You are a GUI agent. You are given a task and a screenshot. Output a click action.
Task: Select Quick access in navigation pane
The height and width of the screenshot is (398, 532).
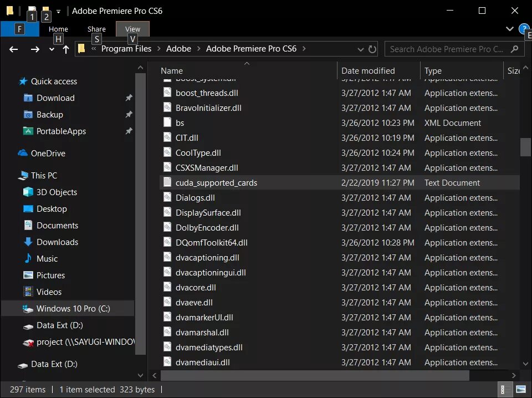(x=54, y=81)
